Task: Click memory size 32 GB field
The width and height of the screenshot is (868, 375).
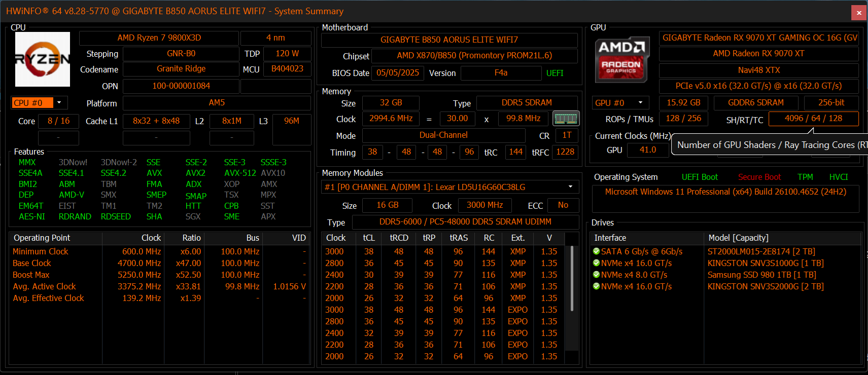Action: click(391, 103)
